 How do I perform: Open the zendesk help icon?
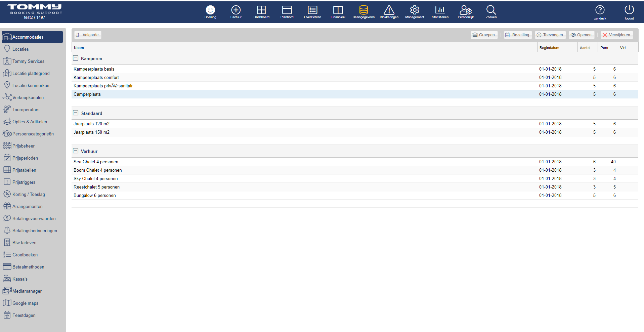point(600,10)
